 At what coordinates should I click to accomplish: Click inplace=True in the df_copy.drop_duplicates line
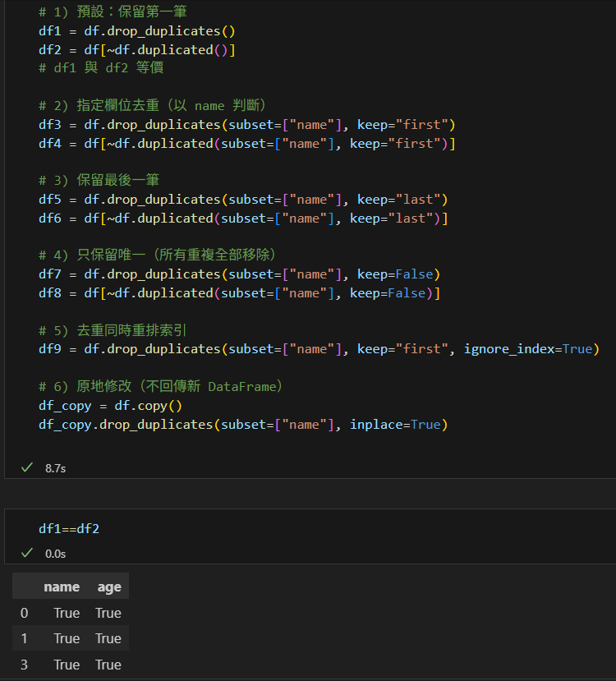(x=395, y=425)
